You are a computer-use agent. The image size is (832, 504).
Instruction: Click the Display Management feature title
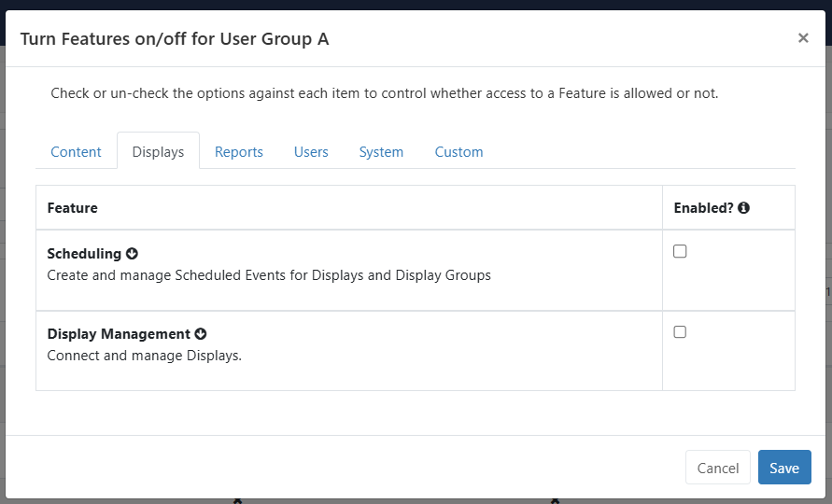tap(119, 334)
